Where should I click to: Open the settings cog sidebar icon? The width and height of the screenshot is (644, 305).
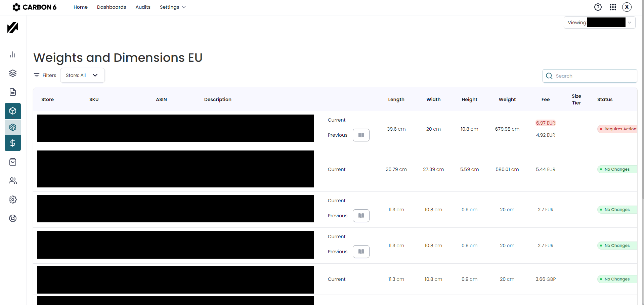(13, 200)
